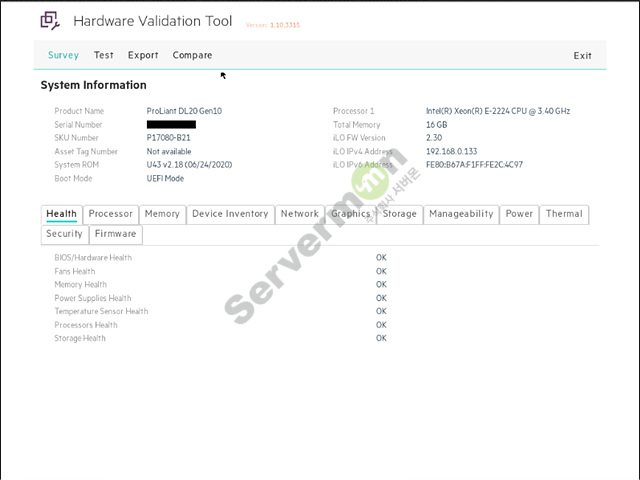The image size is (640, 480).
Task: Click the iLO IPv4 address '192.168.0.133'
Action: click(x=451, y=151)
